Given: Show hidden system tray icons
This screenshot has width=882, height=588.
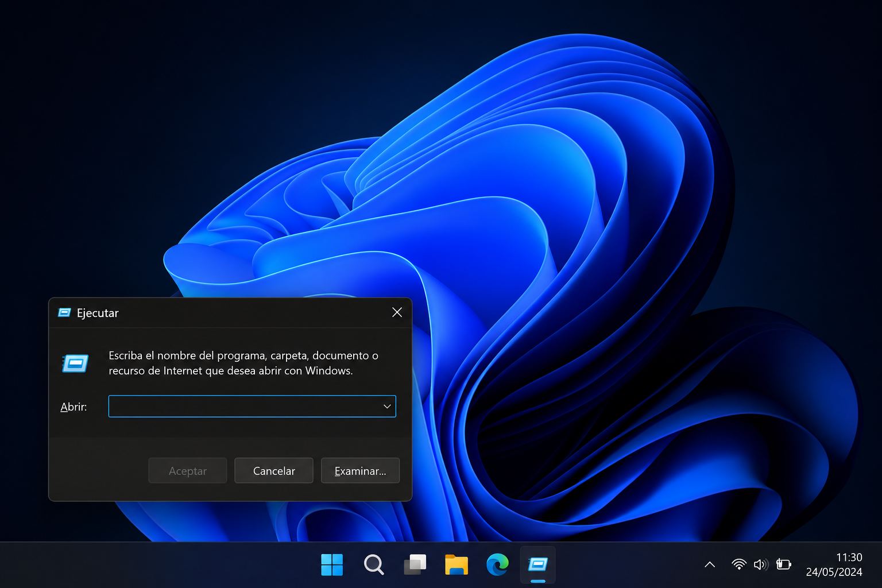Looking at the screenshot, I should click(710, 564).
